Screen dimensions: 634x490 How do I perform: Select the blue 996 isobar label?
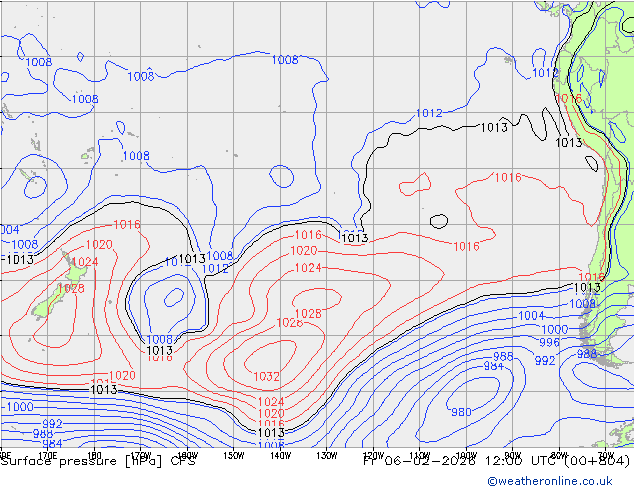tap(549, 342)
